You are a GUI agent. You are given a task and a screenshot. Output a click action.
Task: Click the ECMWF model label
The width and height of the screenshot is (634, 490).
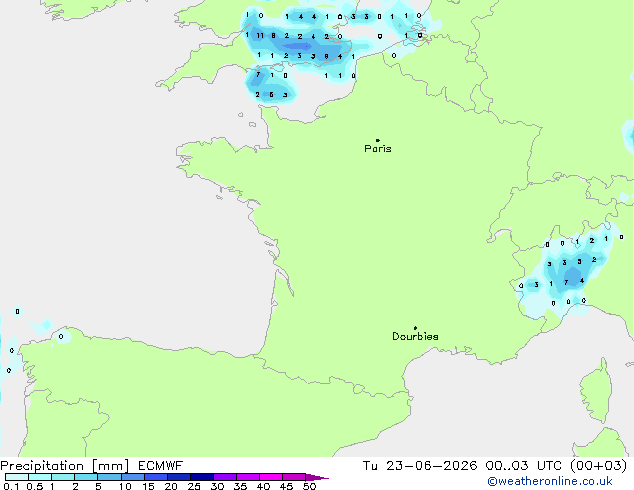(161, 466)
